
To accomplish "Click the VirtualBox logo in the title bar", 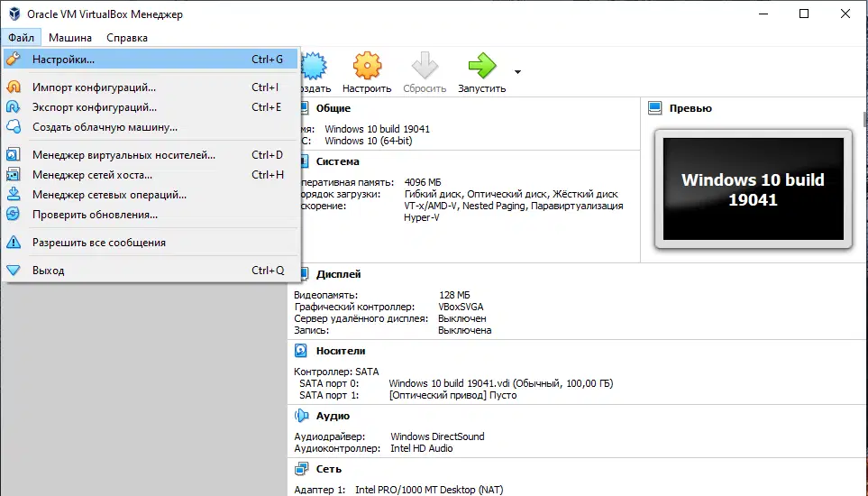I will [x=14, y=14].
